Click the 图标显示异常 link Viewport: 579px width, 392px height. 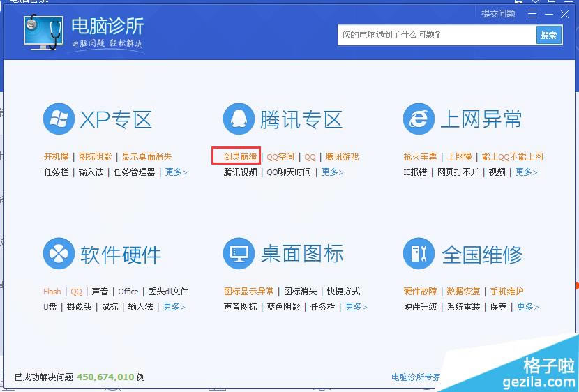pos(248,292)
